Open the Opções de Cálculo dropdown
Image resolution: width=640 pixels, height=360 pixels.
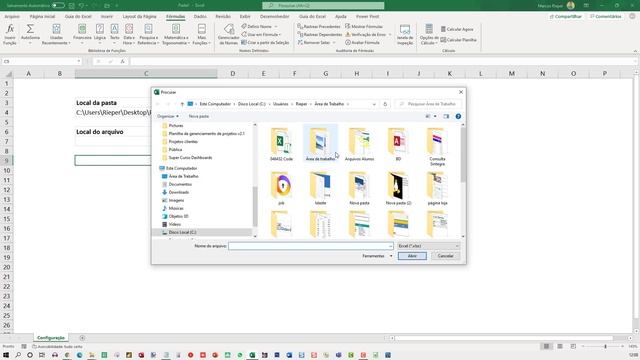(x=429, y=34)
